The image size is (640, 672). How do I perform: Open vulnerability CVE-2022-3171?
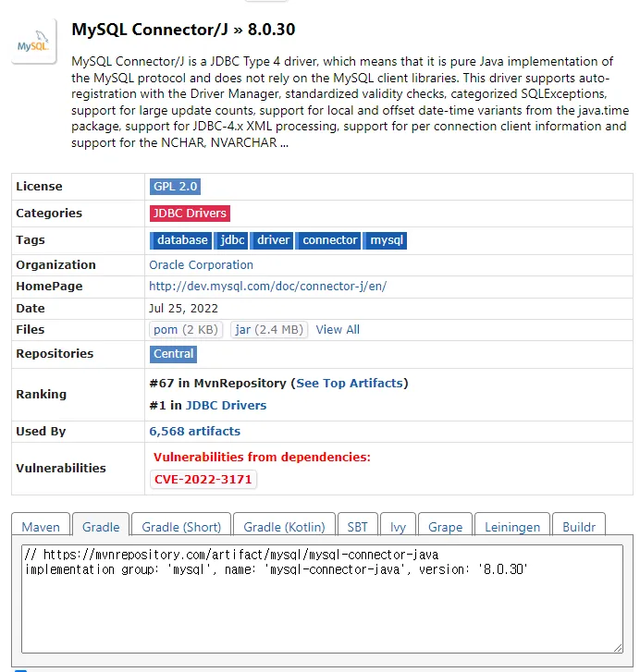pyautogui.click(x=203, y=479)
